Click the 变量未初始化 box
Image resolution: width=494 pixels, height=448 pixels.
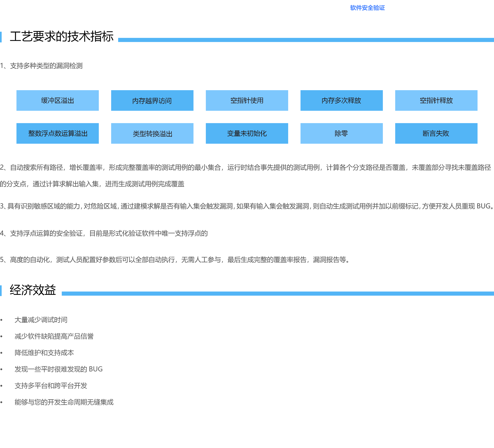(247, 133)
